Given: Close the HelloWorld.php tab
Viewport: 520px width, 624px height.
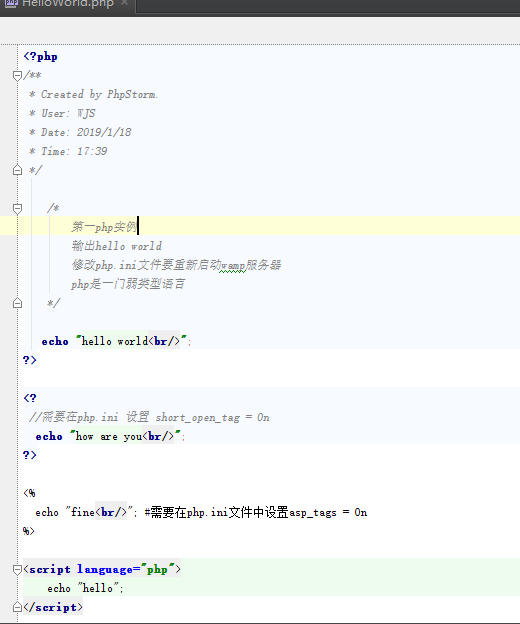Looking at the screenshot, I should (x=125, y=3).
